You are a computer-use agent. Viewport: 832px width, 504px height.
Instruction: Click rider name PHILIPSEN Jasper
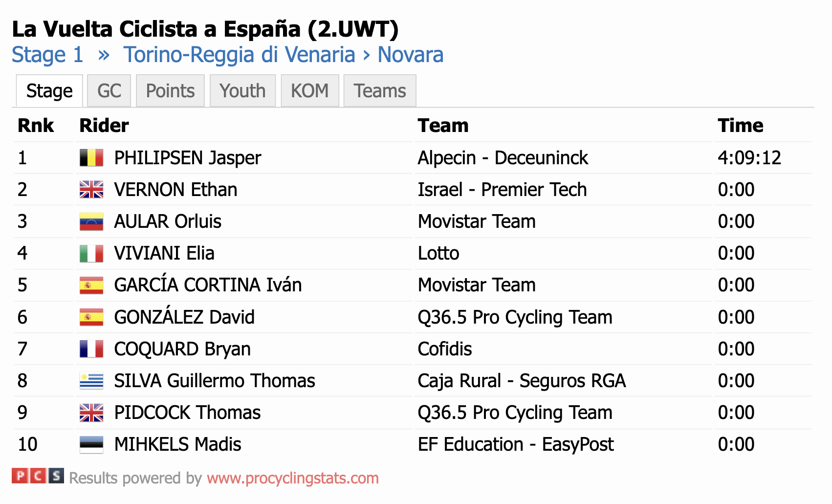[x=188, y=158]
